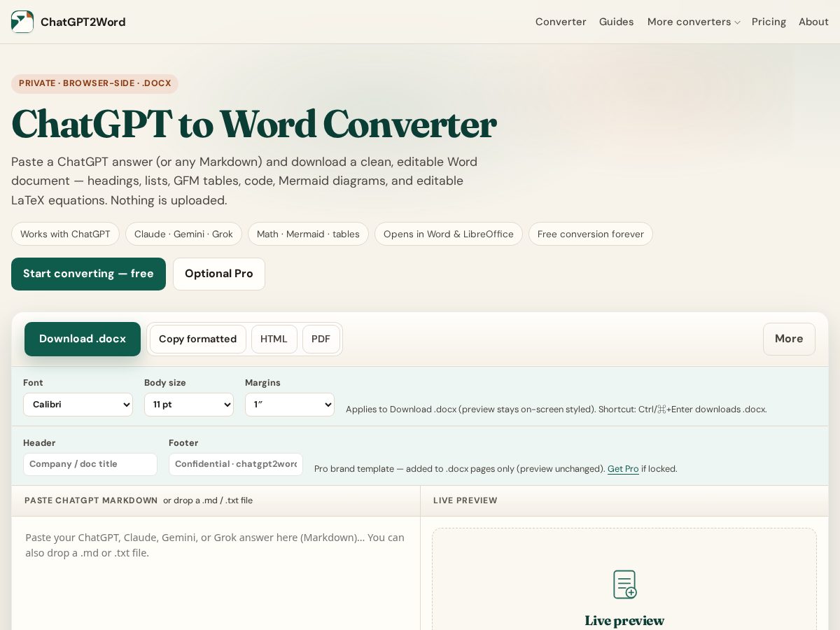840x630 pixels.
Task: Click Opens in Word & LibreOffice chip
Action: coord(449,234)
